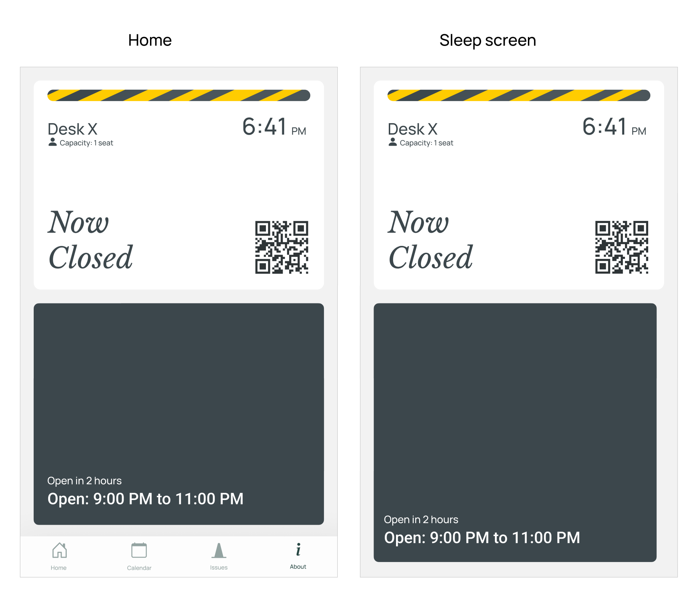Click the person capacity icon on the Home screen
Viewport: 700px width, 596px height.
[x=53, y=142]
